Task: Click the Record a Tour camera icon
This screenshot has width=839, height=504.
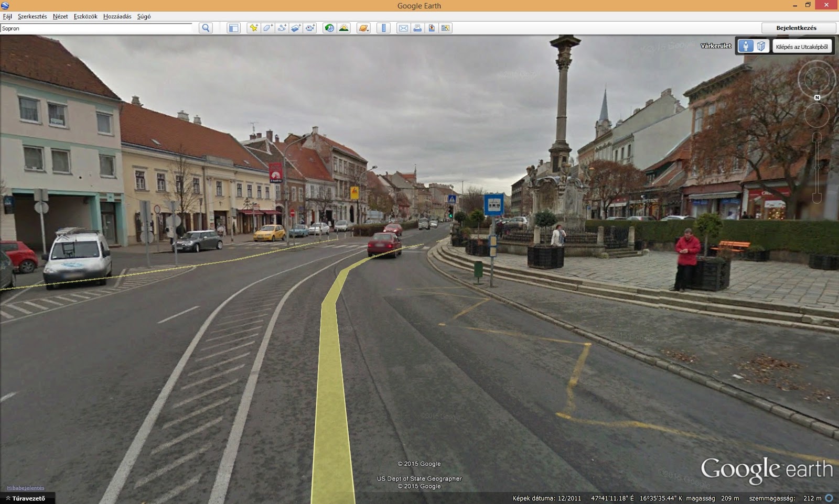Action: point(310,28)
